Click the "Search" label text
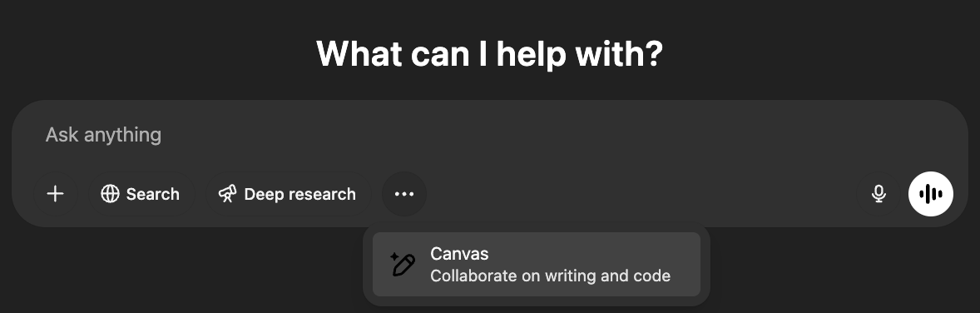The width and height of the screenshot is (980, 313). pyautogui.click(x=152, y=194)
